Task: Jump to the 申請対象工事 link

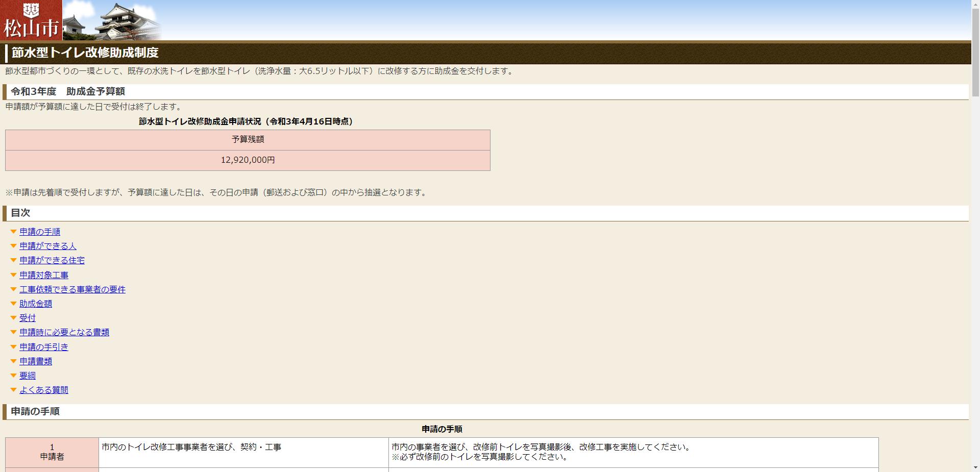Action: (44, 275)
